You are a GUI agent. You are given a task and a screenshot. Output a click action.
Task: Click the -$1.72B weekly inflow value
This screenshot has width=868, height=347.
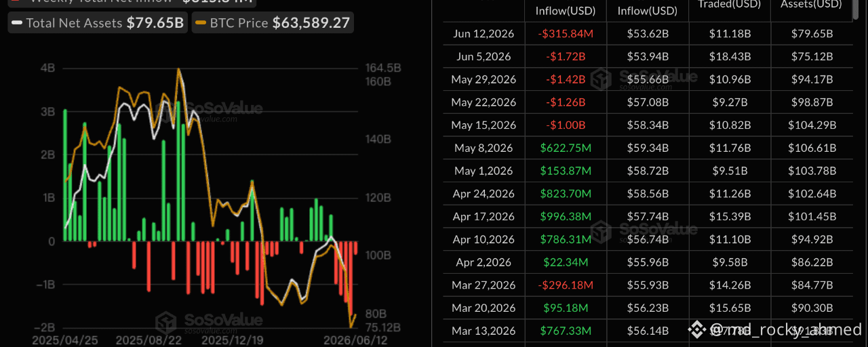coord(566,56)
